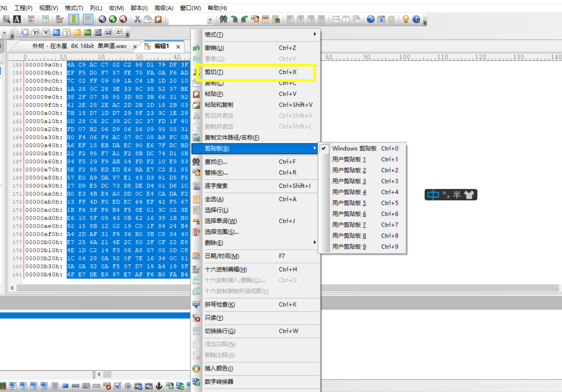Click the Wikipedia toolbar icon
562x392 pixels.
tap(46, 32)
